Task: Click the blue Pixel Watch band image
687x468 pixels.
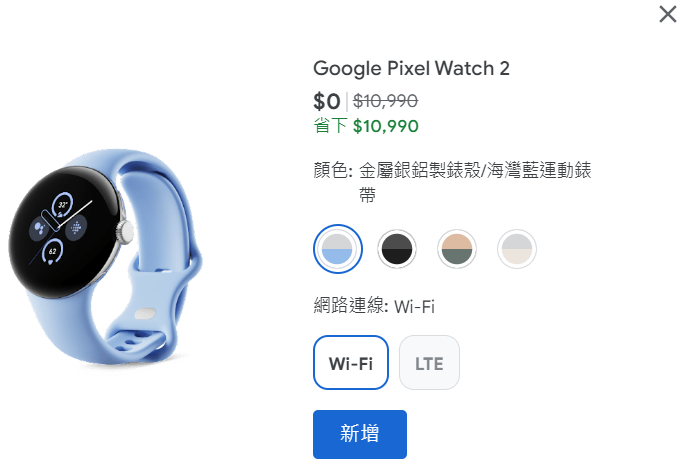Action: (149, 263)
